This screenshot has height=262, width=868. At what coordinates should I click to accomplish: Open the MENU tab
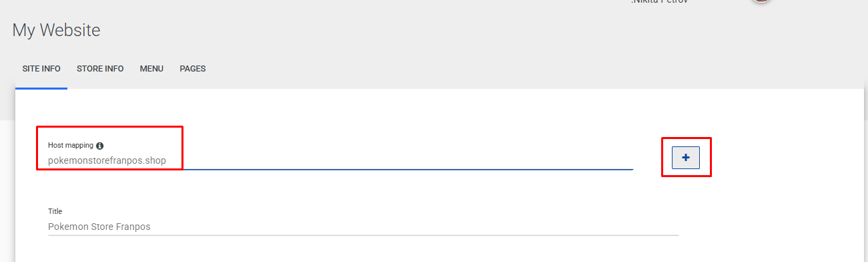pos(151,69)
